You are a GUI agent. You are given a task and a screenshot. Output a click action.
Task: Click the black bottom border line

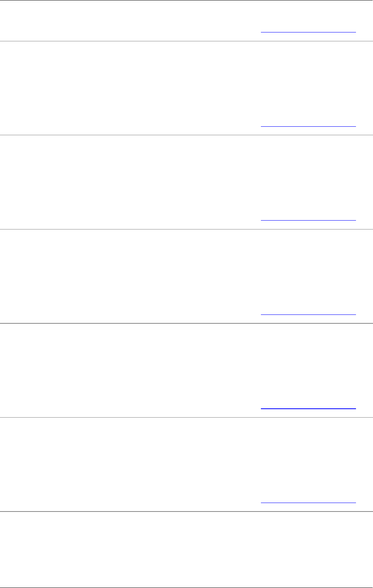pos(186,588)
